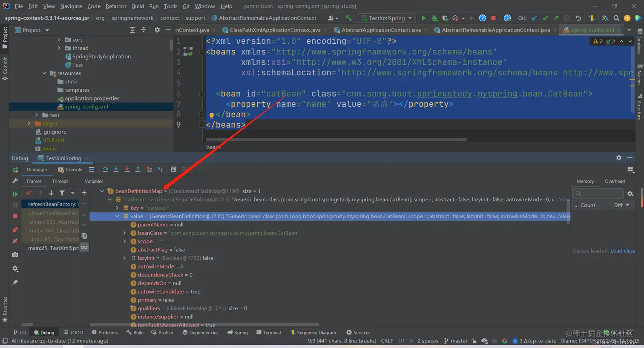Click the Git update project blue arrow
Image resolution: width=644 pixels, height=348 pixels.
(x=535, y=18)
